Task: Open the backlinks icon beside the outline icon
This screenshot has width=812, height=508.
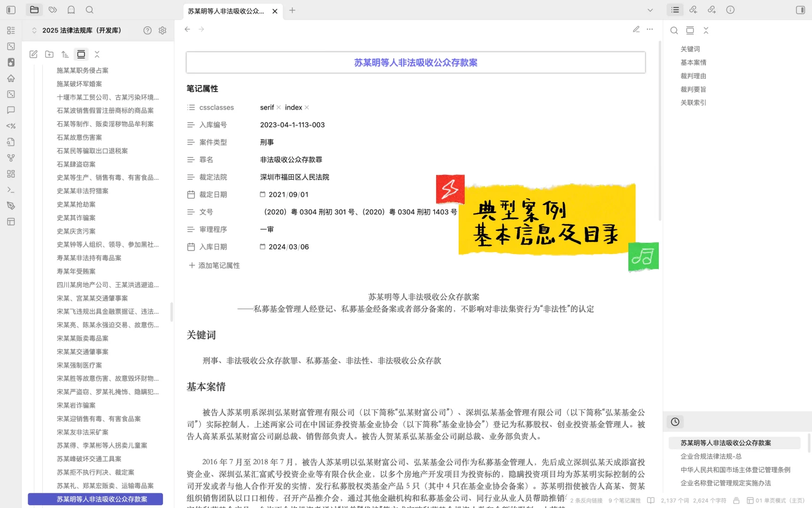Action: [693, 9]
